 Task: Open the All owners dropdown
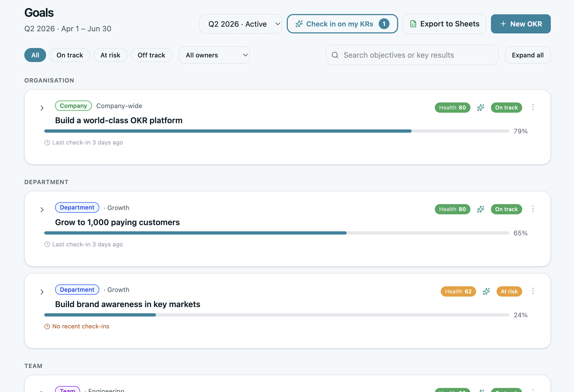pos(214,55)
